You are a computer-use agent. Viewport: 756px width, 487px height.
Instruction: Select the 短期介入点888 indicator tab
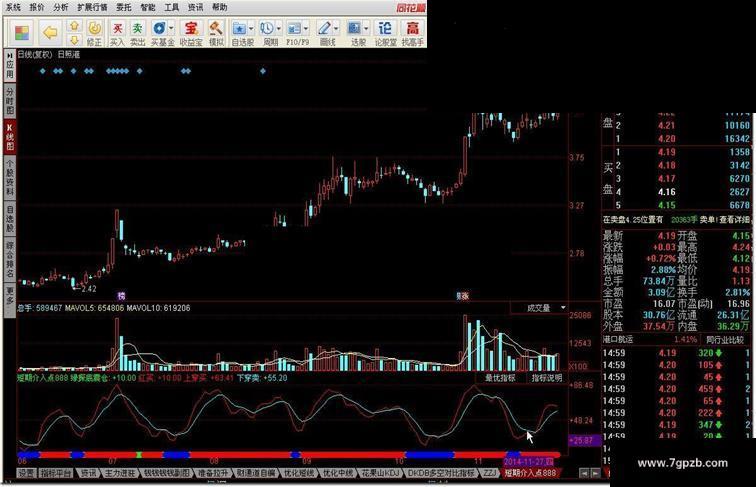coord(530,473)
